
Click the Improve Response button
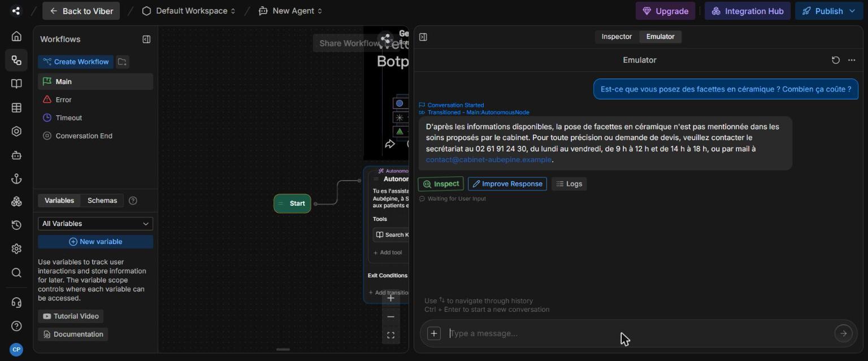pos(507,184)
